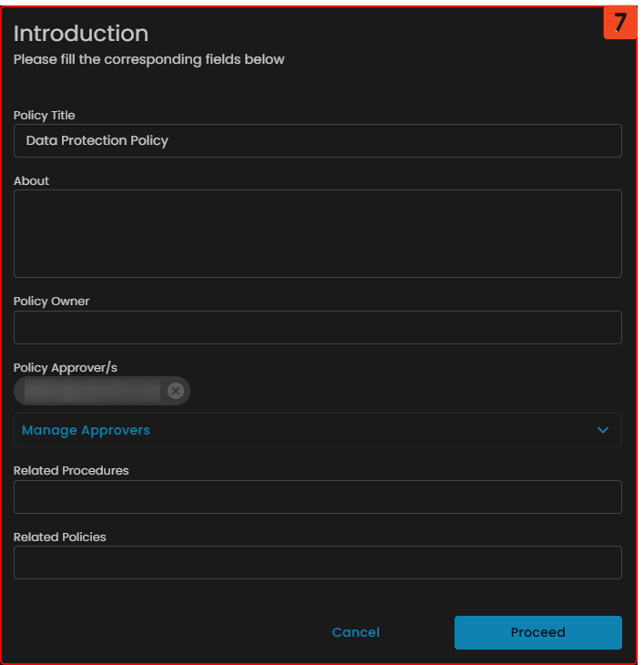Viewport: 644px width, 665px height.
Task: Click into the Policy Title input field
Action: [317, 141]
